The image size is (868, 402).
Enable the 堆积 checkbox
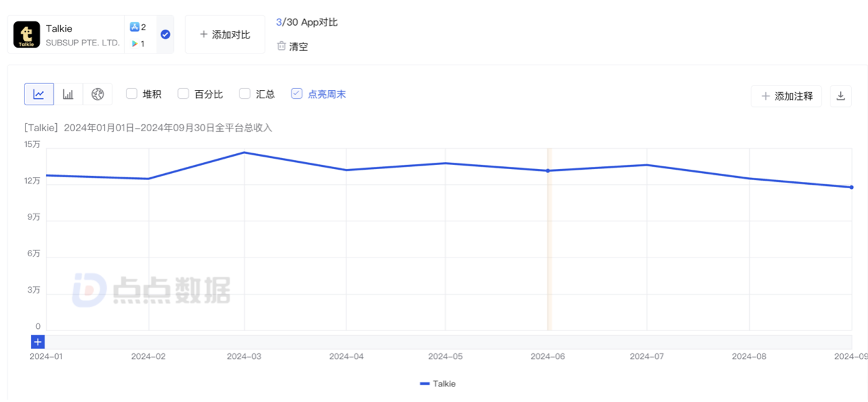pyautogui.click(x=132, y=94)
